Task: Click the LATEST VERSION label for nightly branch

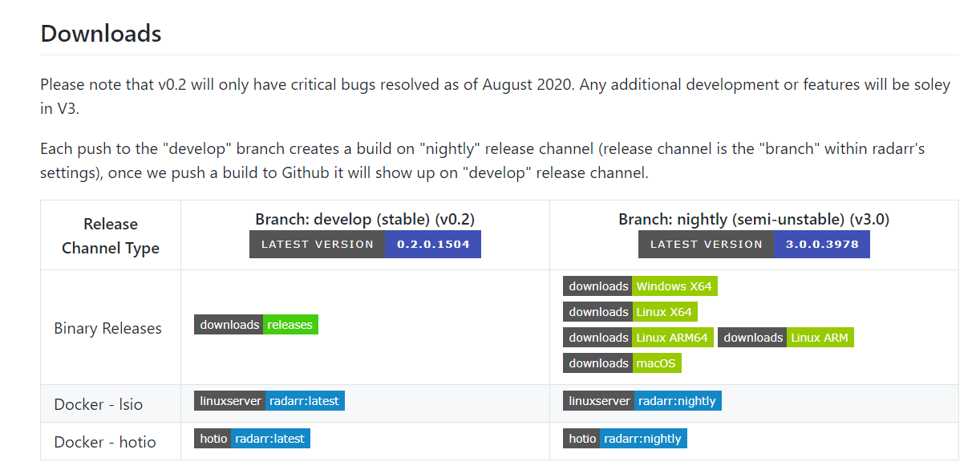Action: 706,244
